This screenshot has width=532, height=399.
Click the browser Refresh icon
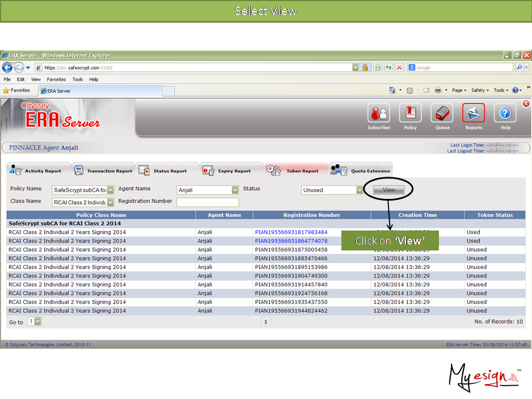389,68
